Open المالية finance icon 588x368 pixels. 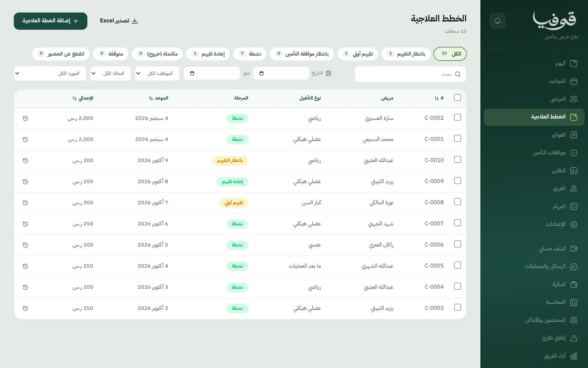(574, 284)
